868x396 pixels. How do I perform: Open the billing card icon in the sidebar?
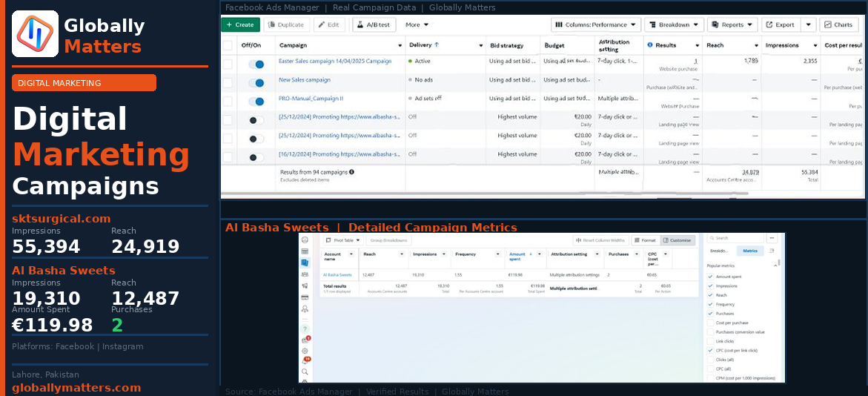pyautogui.click(x=305, y=297)
